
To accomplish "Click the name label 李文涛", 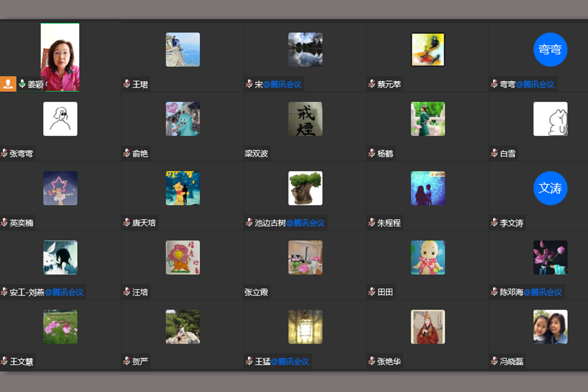I will coord(512,223).
